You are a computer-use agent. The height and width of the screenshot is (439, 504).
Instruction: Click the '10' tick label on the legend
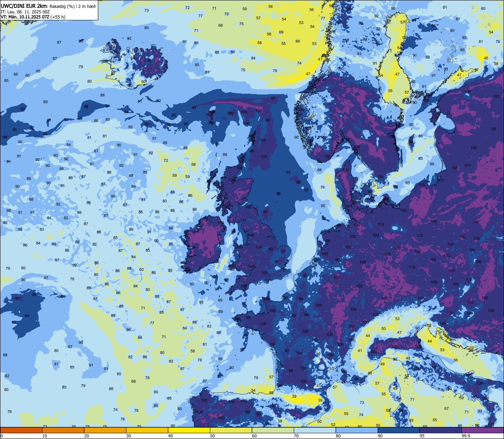tap(44, 436)
